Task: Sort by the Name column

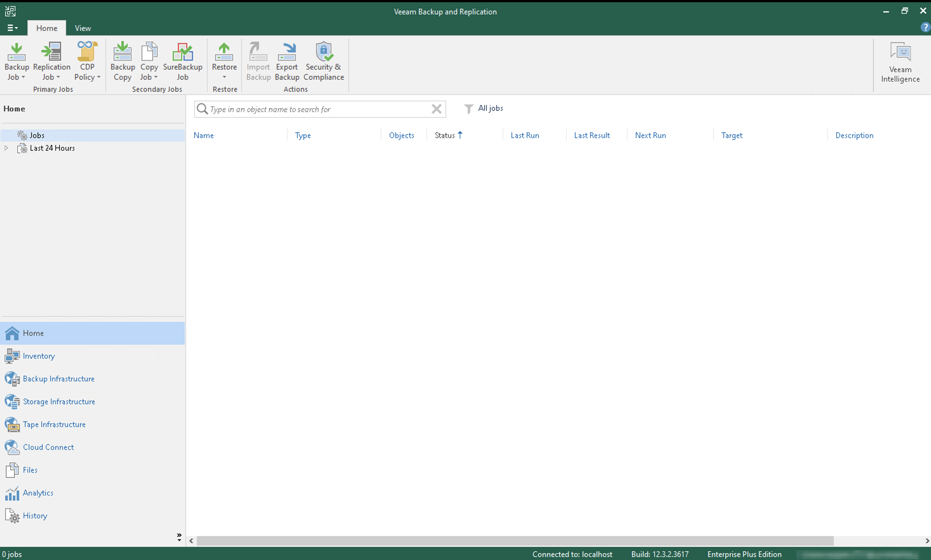Action: coord(203,135)
